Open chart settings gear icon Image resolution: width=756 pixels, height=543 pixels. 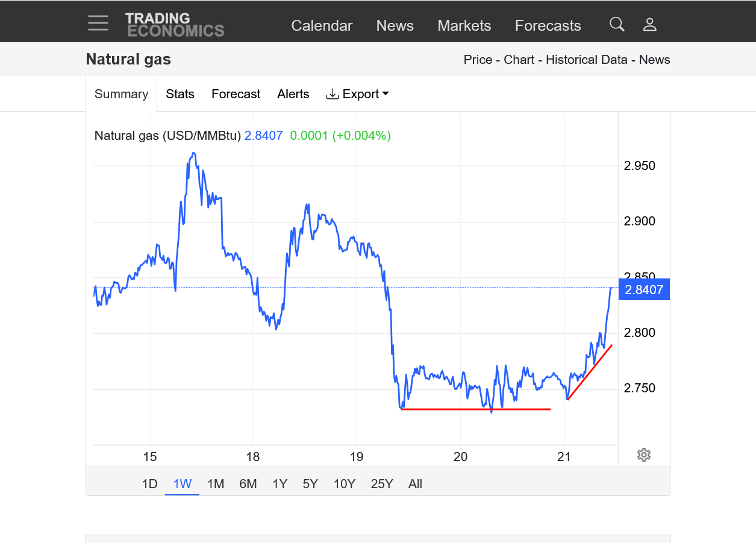[x=644, y=455]
